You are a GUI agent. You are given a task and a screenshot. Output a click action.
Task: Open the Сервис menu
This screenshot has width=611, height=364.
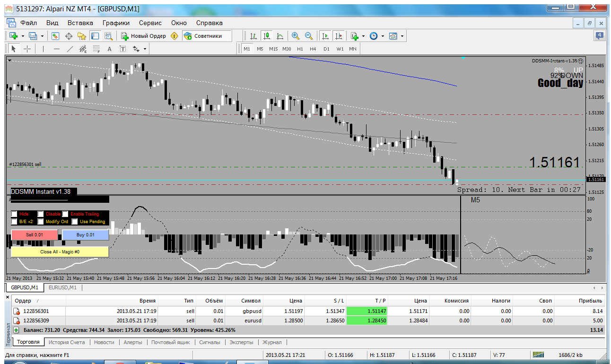point(150,23)
